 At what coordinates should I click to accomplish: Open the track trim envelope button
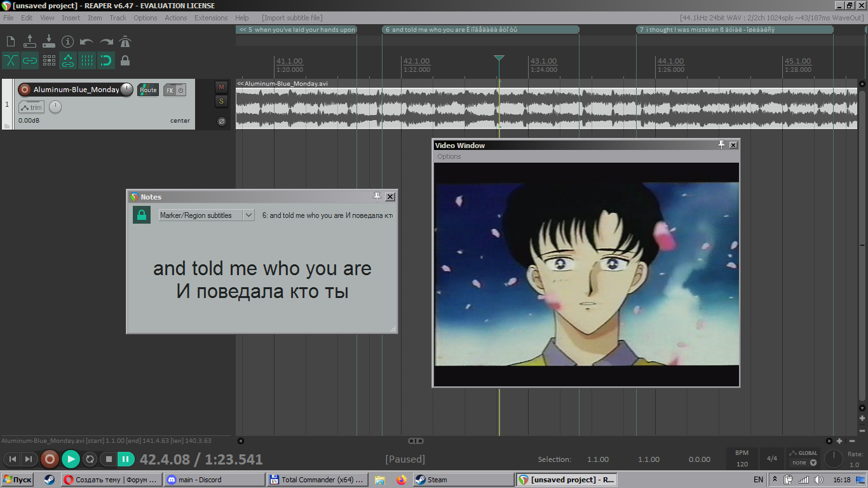[31, 107]
